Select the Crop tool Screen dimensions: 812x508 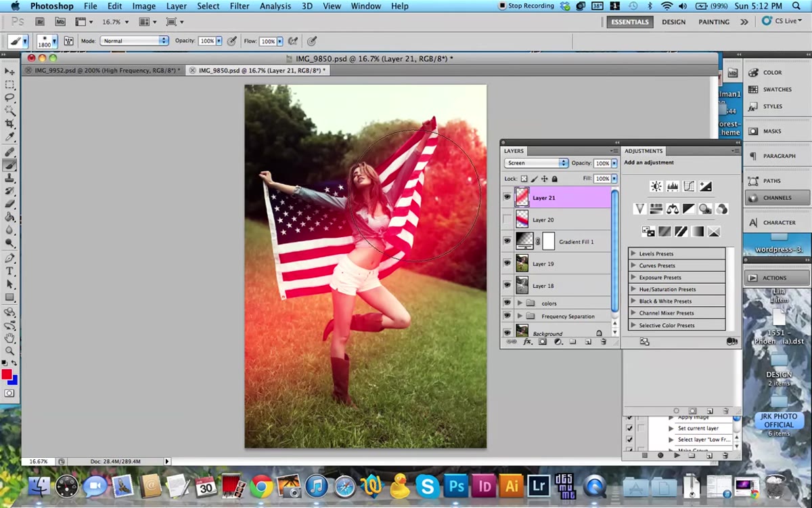pyautogui.click(x=9, y=124)
